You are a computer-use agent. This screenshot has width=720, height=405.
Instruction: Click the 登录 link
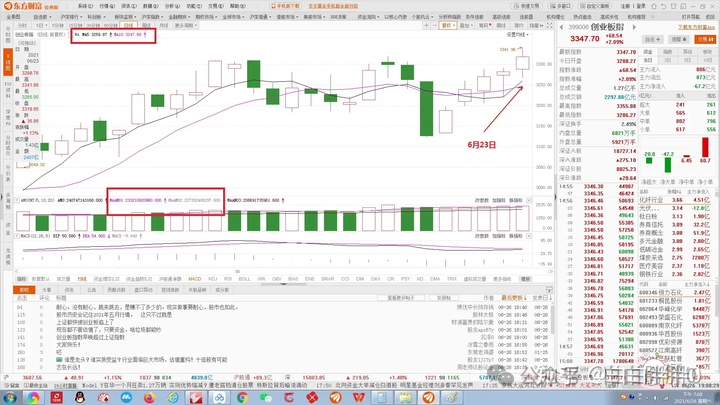pos(641,6)
